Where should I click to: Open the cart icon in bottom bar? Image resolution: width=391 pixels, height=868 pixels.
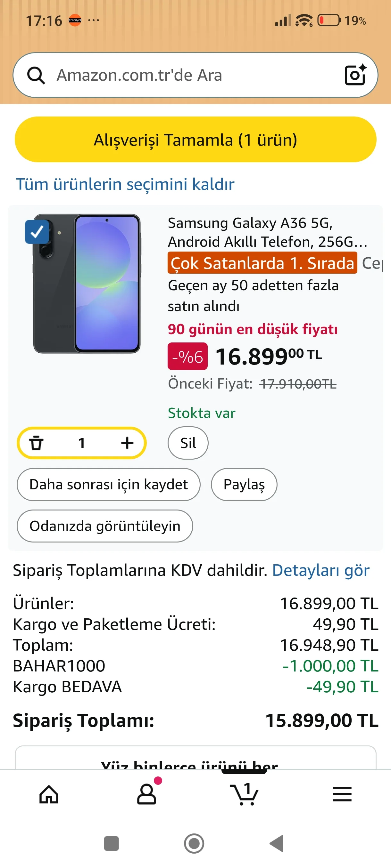[244, 794]
